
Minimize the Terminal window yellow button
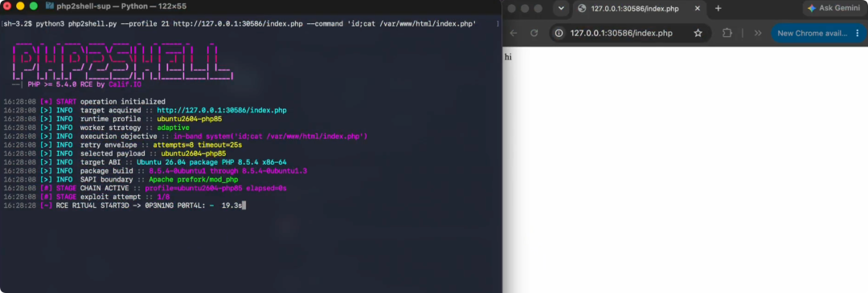pos(20,6)
